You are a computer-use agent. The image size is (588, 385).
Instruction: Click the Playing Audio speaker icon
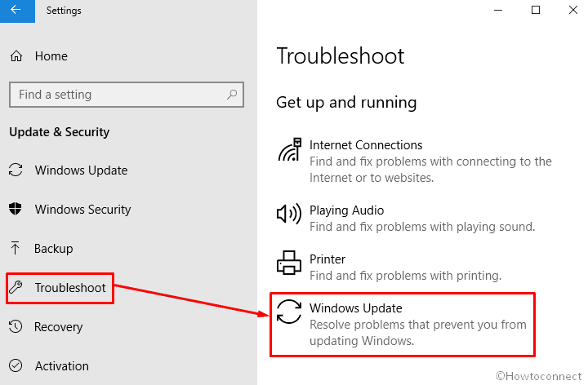[x=289, y=214]
